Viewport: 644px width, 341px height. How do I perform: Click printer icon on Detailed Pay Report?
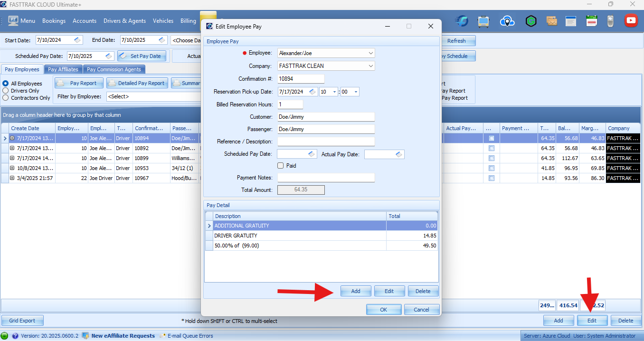(x=112, y=83)
